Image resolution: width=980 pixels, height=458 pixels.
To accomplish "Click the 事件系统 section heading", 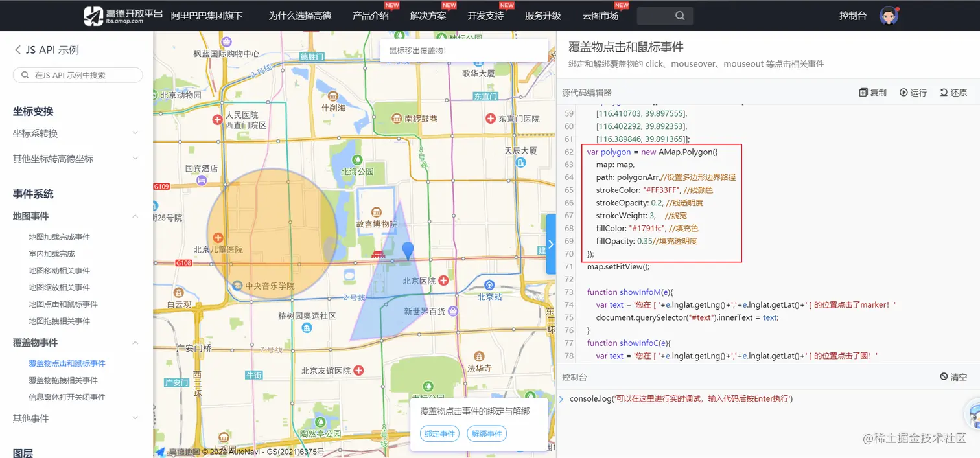I will point(33,194).
